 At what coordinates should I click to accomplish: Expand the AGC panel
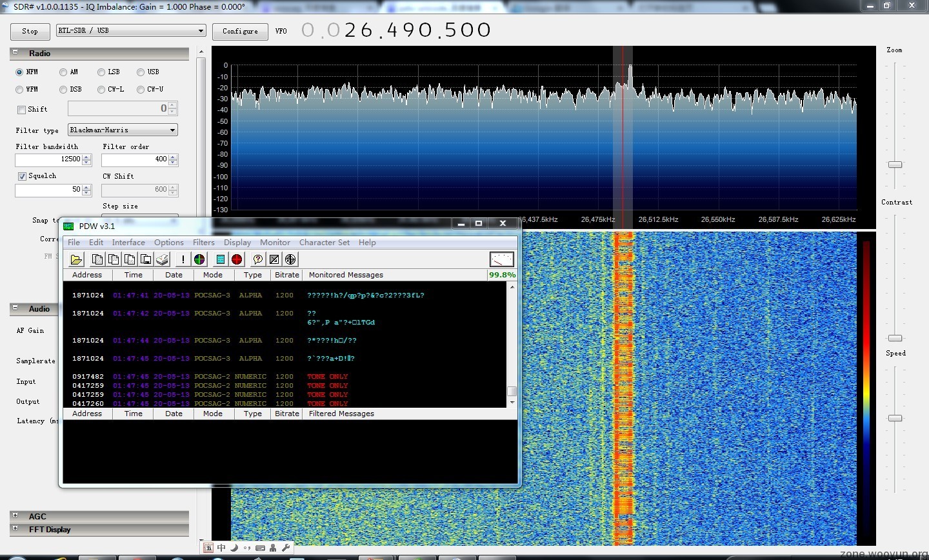(15, 515)
